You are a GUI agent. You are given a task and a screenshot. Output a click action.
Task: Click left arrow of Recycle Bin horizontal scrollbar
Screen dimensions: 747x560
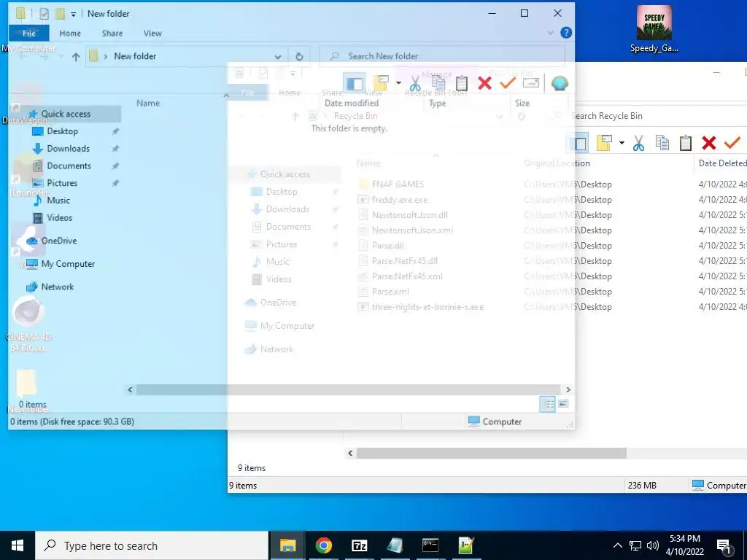[350, 453]
